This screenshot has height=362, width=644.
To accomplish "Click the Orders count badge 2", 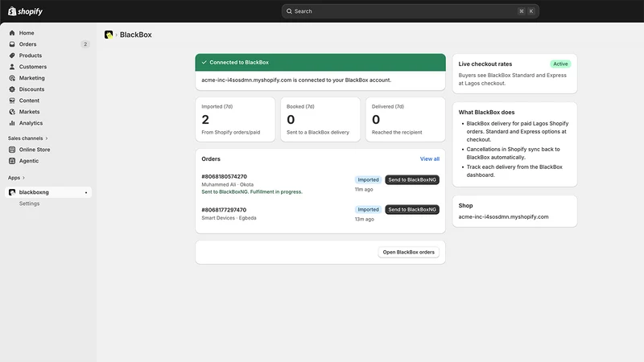I will pyautogui.click(x=85, y=44).
